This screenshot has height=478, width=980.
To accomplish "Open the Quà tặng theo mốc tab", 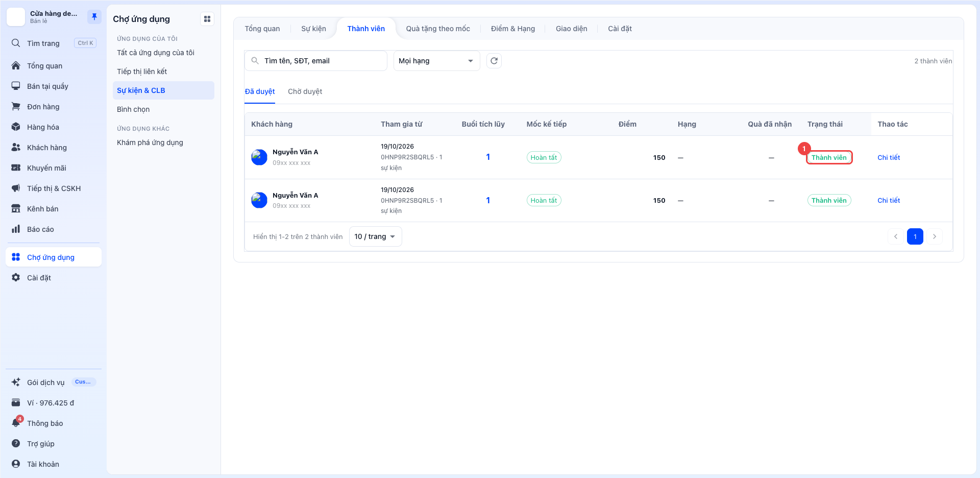I will 438,29.
